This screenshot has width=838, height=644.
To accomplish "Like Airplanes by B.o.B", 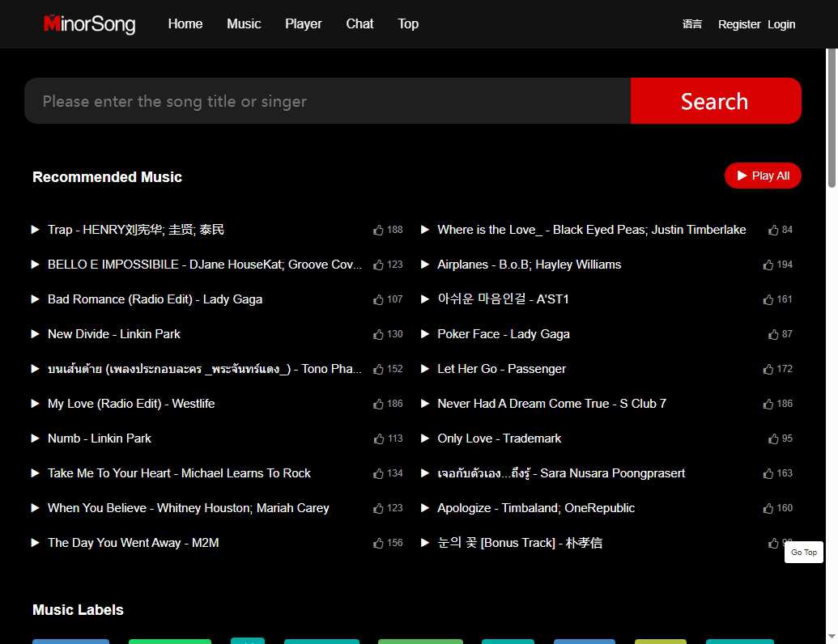I will tap(768, 265).
